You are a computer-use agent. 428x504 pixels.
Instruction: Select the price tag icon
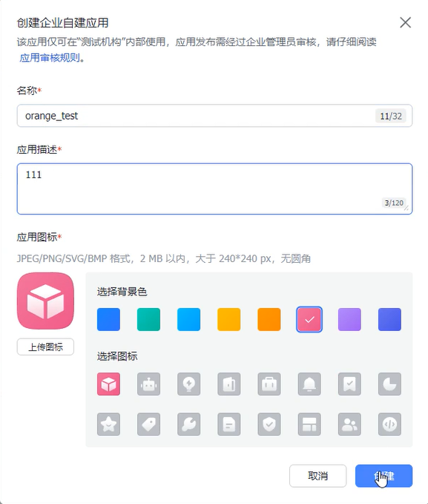click(x=148, y=424)
